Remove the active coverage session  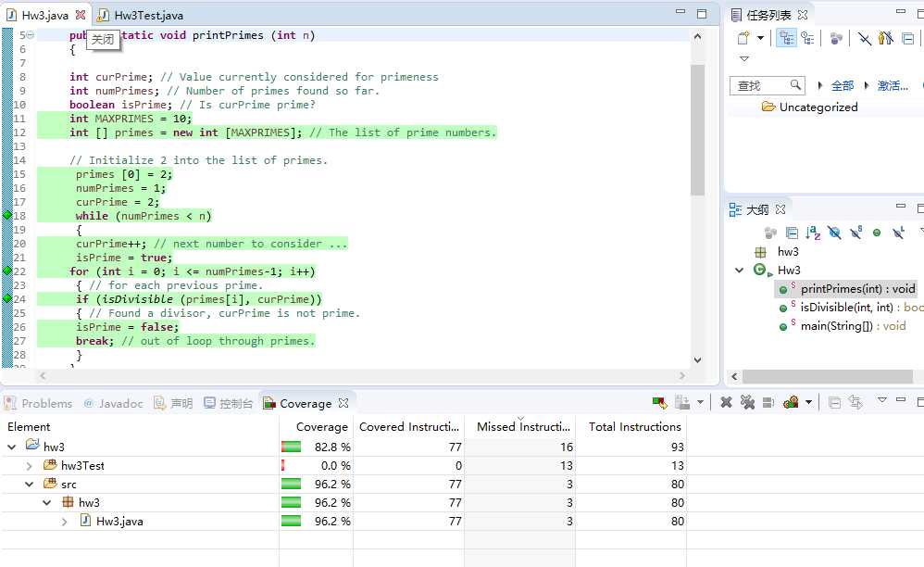click(727, 403)
